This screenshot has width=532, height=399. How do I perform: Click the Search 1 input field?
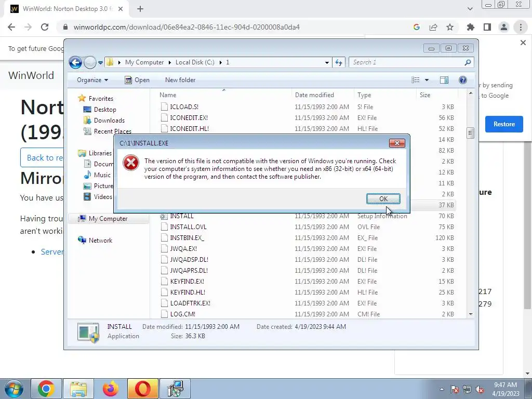(406, 62)
